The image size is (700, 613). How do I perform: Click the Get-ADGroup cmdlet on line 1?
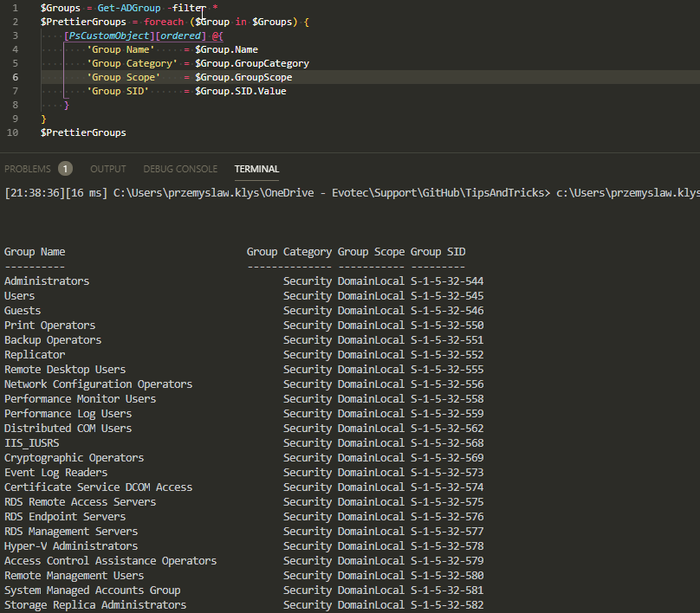pos(129,8)
